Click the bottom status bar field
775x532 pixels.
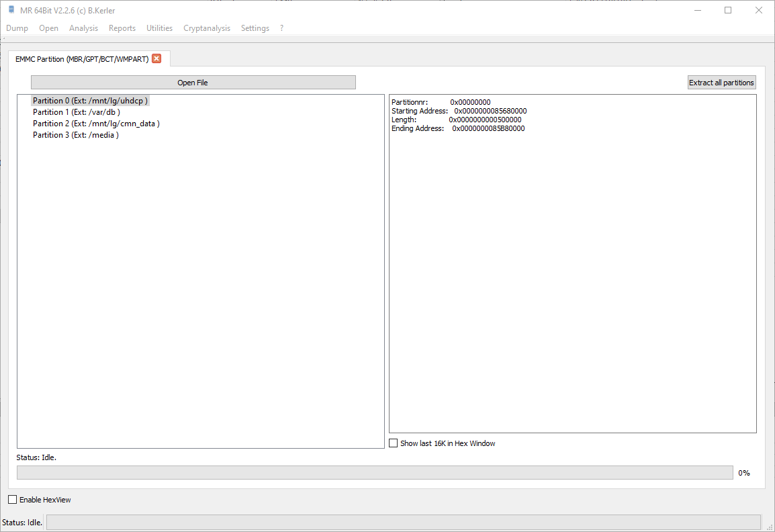403,522
